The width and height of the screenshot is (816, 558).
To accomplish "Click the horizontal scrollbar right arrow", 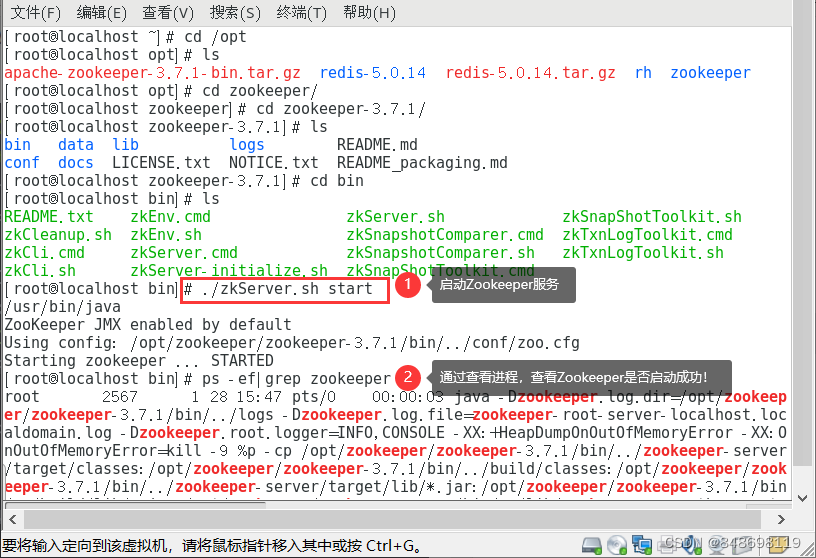I will click(781, 519).
